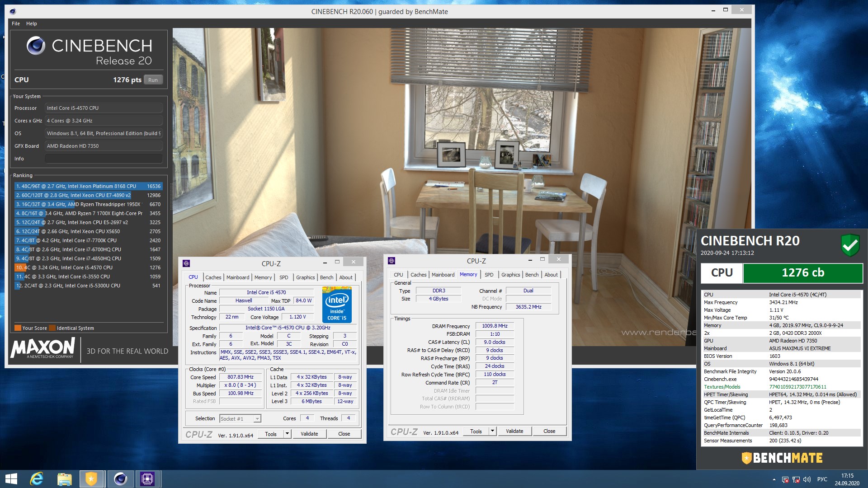Click the language indicator РУС in tray
The image size is (868, 488).
click(x=822, y=479)
